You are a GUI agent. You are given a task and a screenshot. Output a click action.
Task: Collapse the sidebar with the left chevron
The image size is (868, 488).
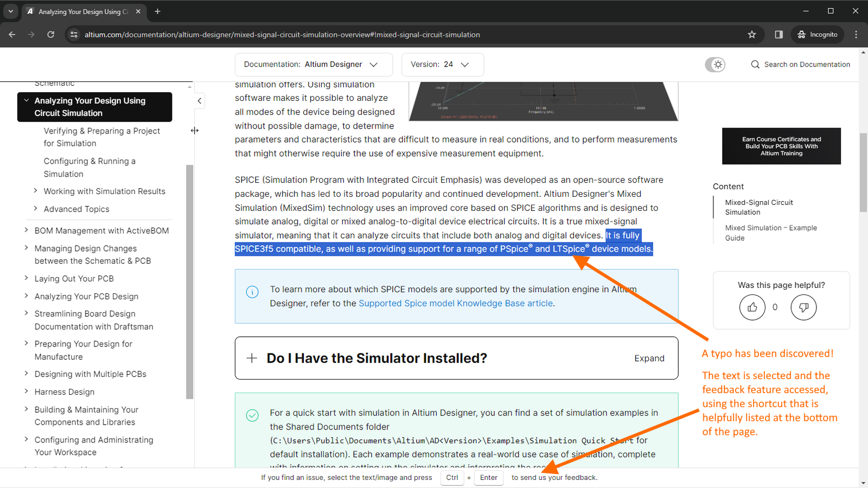point(199,101)
